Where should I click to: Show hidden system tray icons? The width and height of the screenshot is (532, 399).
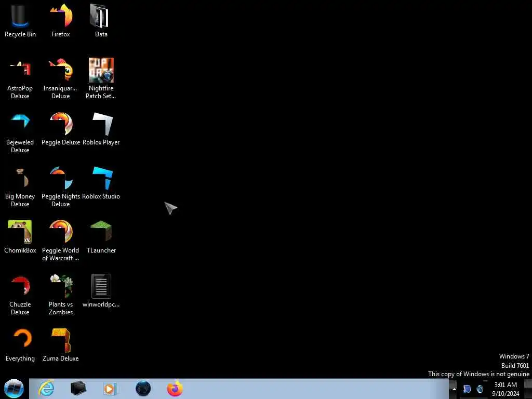click(x=454, y=389)
